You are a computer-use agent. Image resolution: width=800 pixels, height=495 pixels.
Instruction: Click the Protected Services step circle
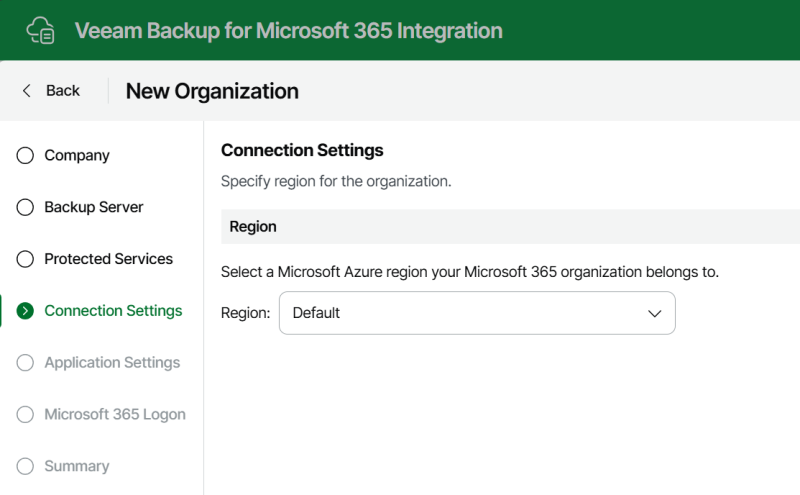click(x=26, y=259)
